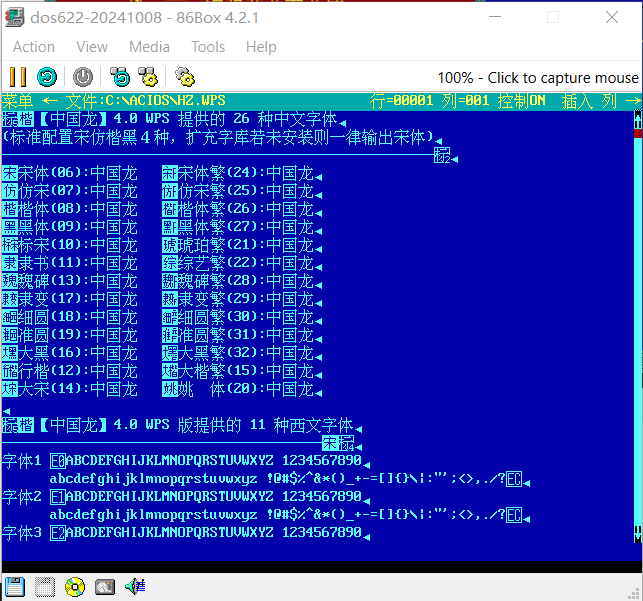643x601 pixels.
Task: Click the hard reset toolbar icon
Action: (x=46, y=77)
